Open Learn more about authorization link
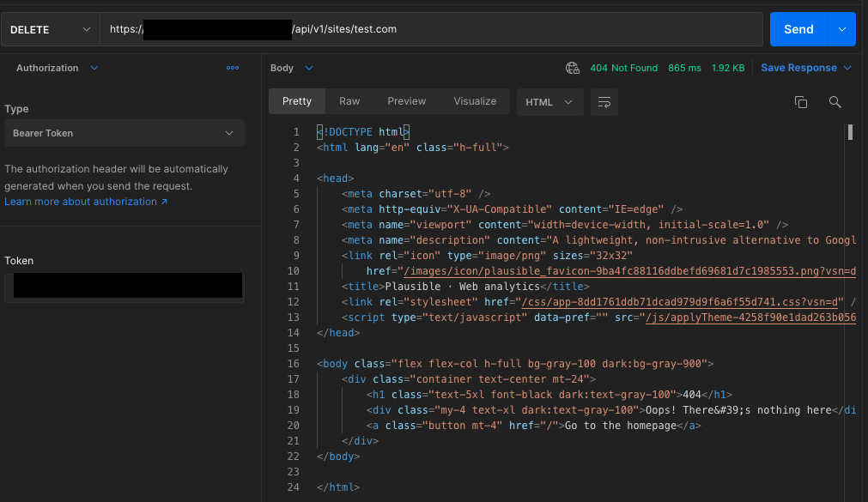Viewport: 868px width, 502px height. click(x=86, y=202)
